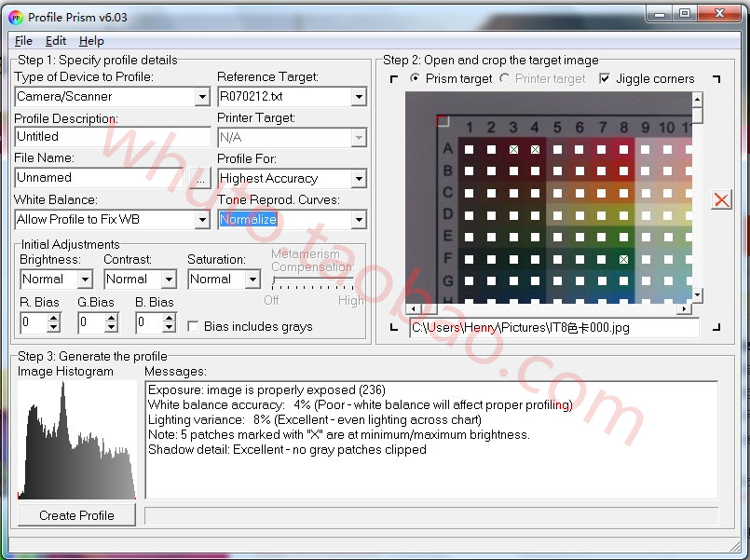Click the top-left crop corner marker
This screenshot has width=750, height=560.
(394, 79)
